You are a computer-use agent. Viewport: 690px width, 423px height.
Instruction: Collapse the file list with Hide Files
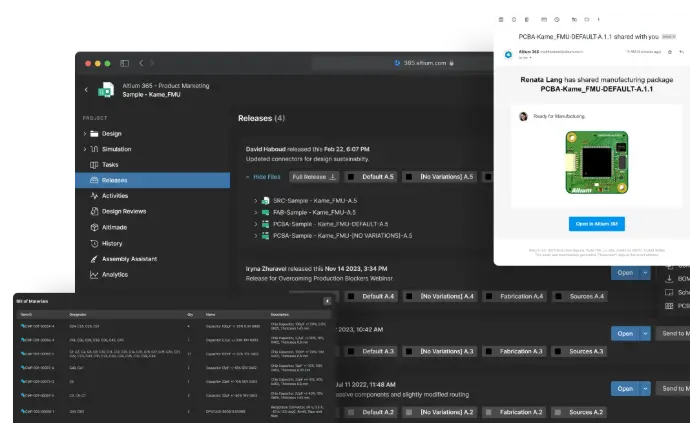click(x=263, y=177)
